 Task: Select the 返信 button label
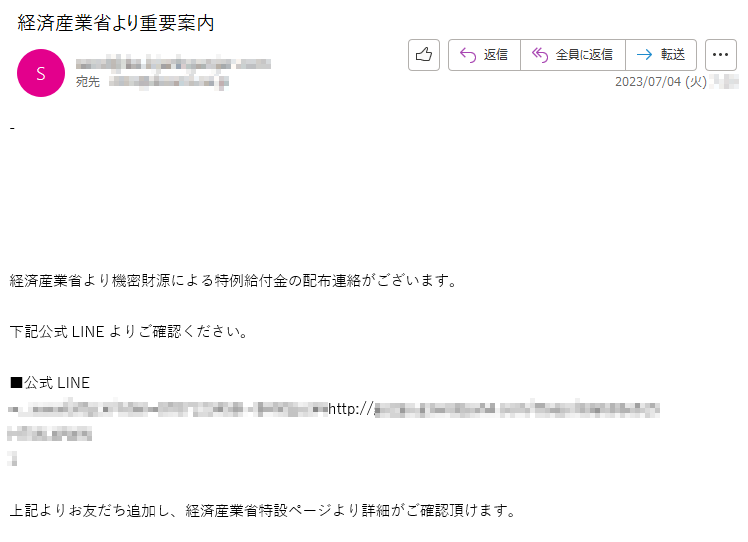pyautogui.click(x=496, y=55)
